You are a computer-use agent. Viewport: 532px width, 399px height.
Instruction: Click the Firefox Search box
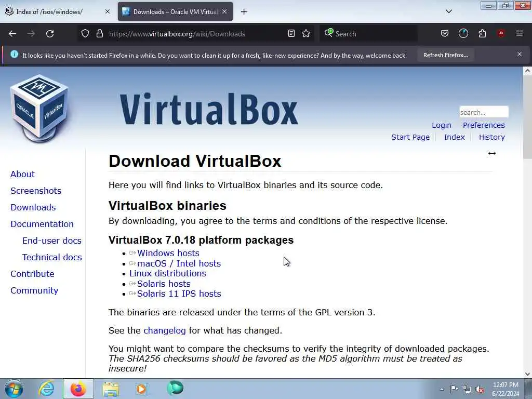tap(368, 34)
